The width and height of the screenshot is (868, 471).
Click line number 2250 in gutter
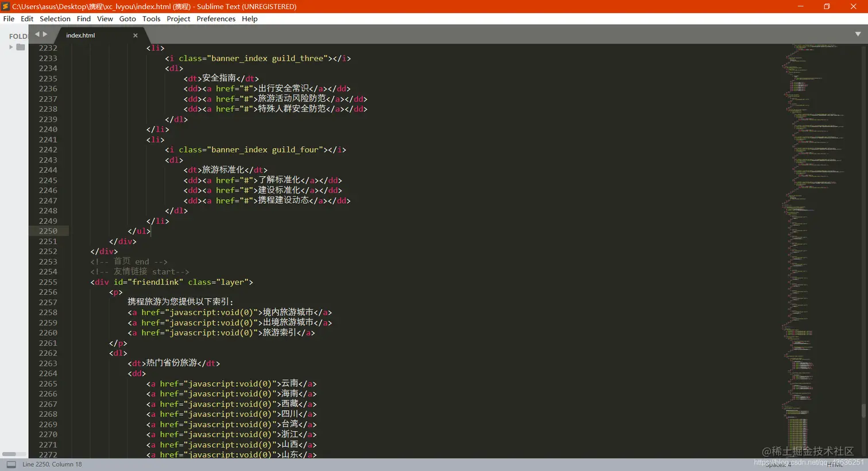48,231
